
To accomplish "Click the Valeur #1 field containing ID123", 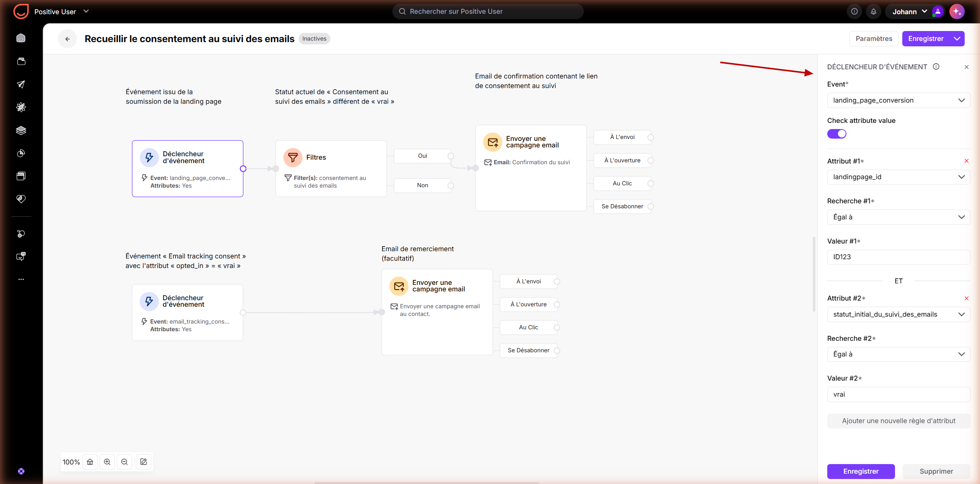I will pyautogui.click(x=898, y=257).
